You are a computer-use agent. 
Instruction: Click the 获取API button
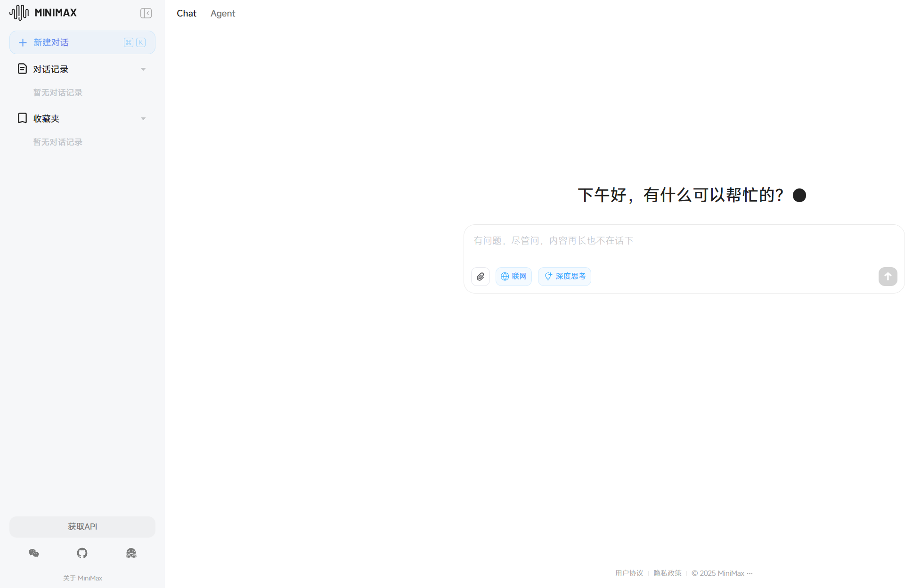[x=82, y=527]
